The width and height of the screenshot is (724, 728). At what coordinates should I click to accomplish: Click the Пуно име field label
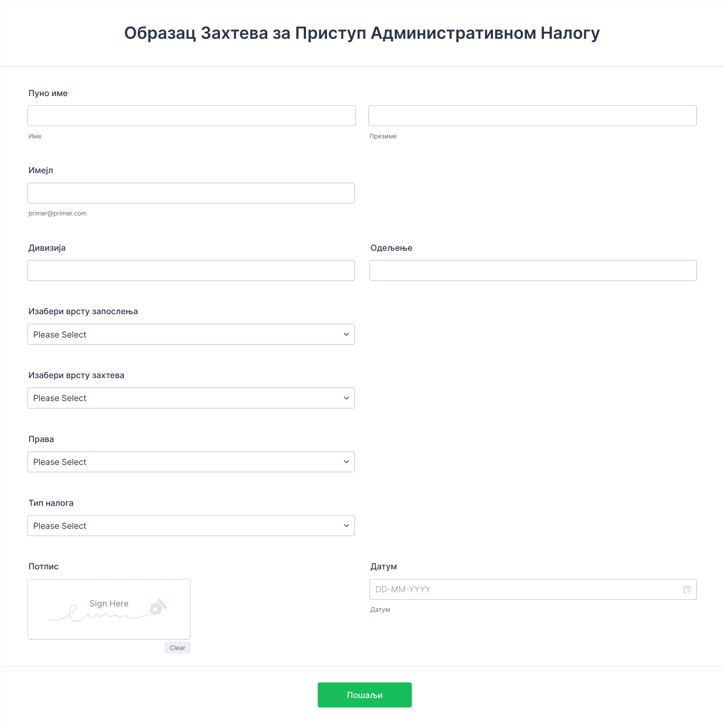point(48,93)
